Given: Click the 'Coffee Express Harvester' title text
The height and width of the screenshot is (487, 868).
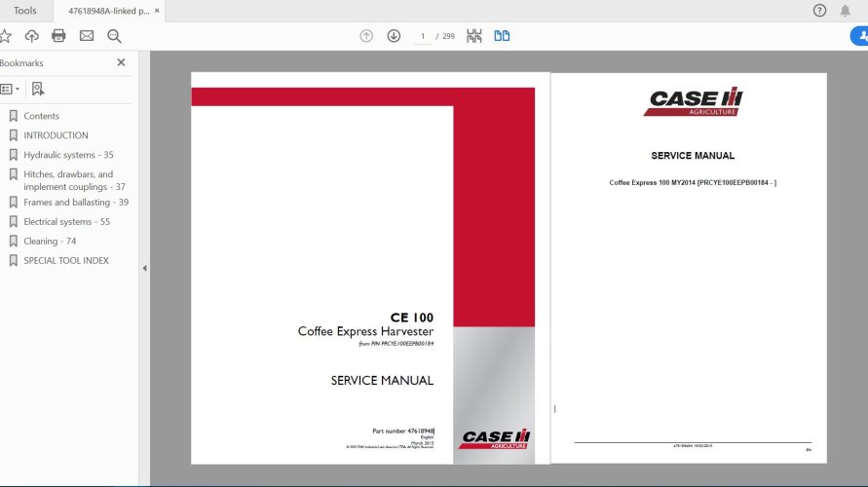Looking at the screenshot, I should point(365,331).
